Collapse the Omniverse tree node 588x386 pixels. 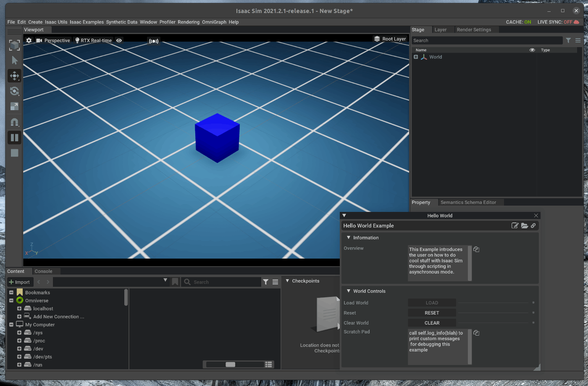click(x=11, y=301)
